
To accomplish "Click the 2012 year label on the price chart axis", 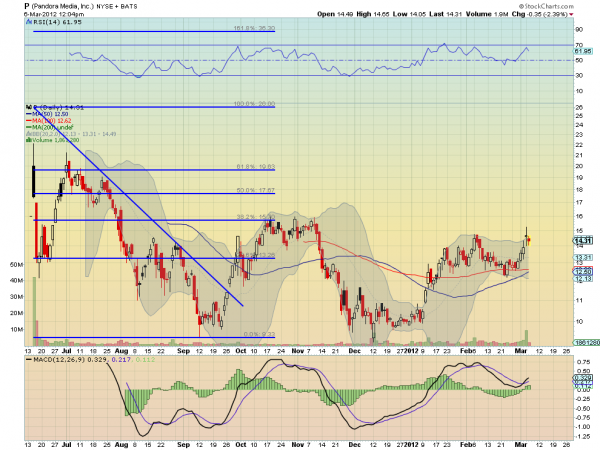I will point(411,351).
